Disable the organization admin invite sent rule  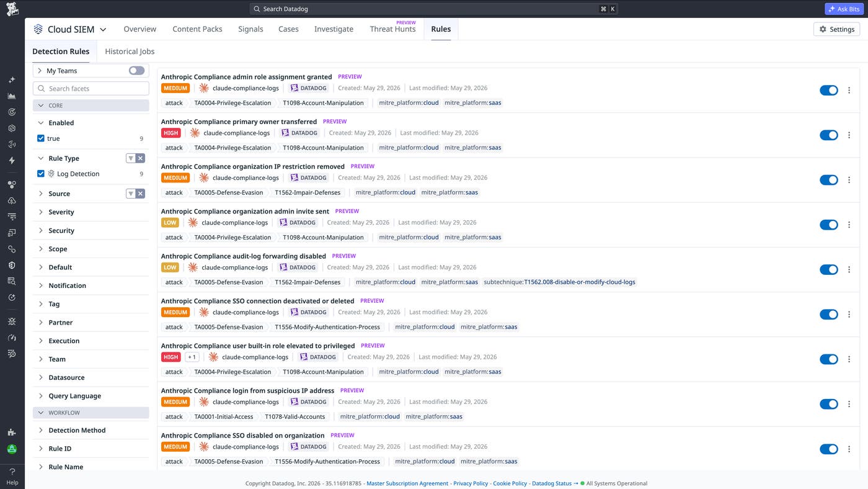coord(829,225)
